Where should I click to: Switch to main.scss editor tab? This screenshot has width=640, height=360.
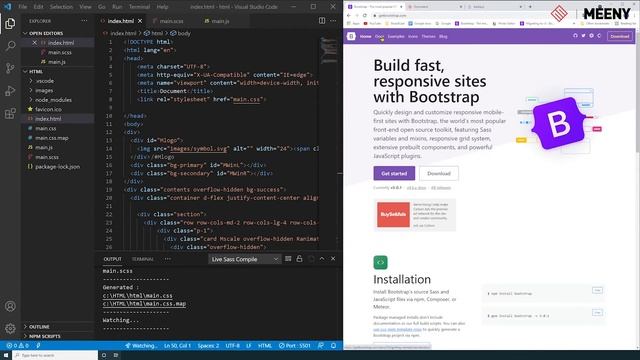pyautogui.click(x=171, y=21)
